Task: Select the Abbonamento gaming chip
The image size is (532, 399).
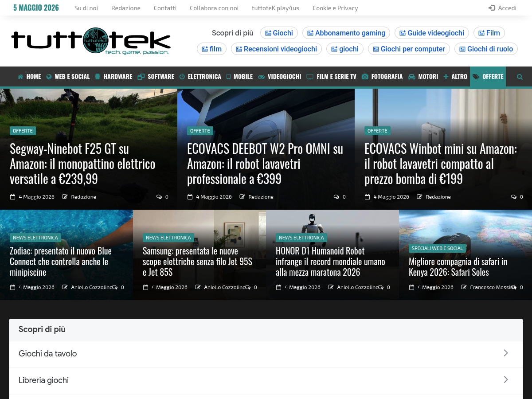Action: tap(346, 33)
